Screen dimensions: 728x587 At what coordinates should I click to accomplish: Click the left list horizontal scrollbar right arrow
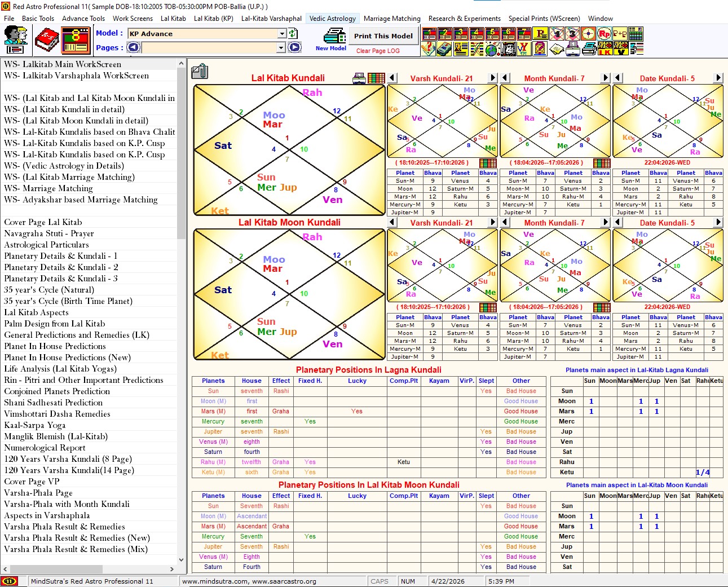coord(172,570)
